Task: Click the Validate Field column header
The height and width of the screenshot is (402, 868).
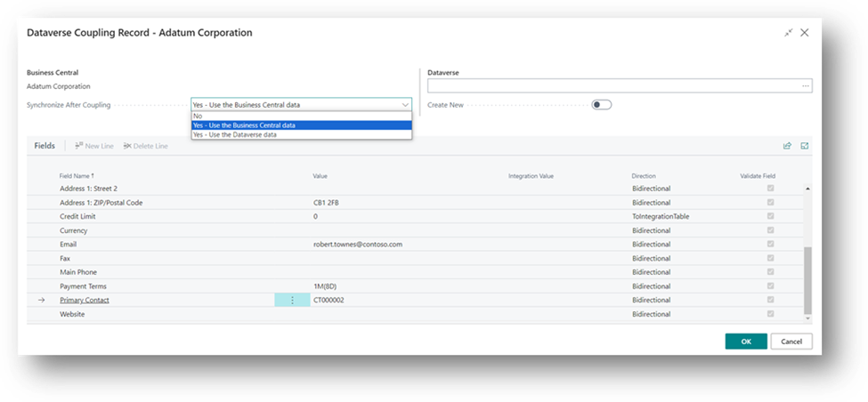Action: pos(758,176)
